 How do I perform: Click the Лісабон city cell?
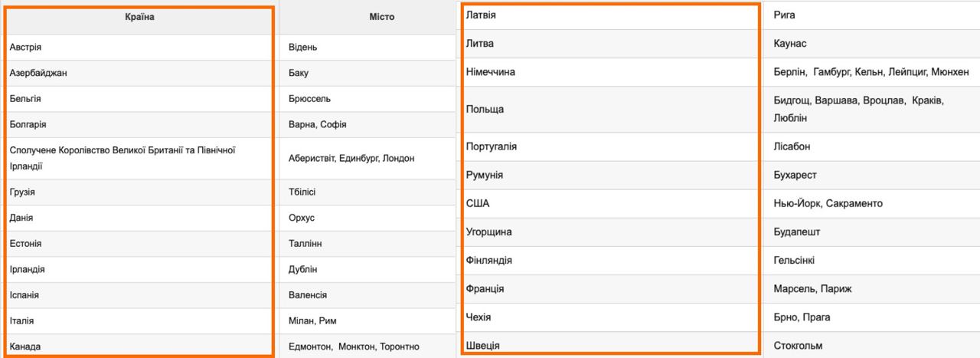(x=792, y=146)
